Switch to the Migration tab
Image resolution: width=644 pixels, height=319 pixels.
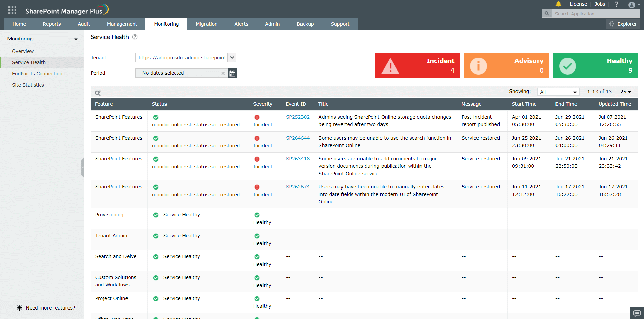(207, 24)
